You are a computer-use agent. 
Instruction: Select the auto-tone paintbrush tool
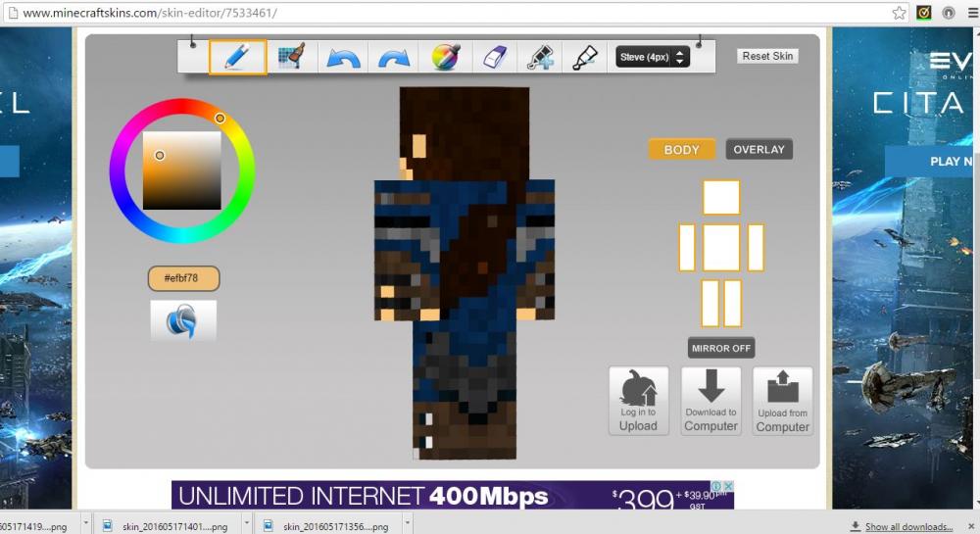click(292, 57)
